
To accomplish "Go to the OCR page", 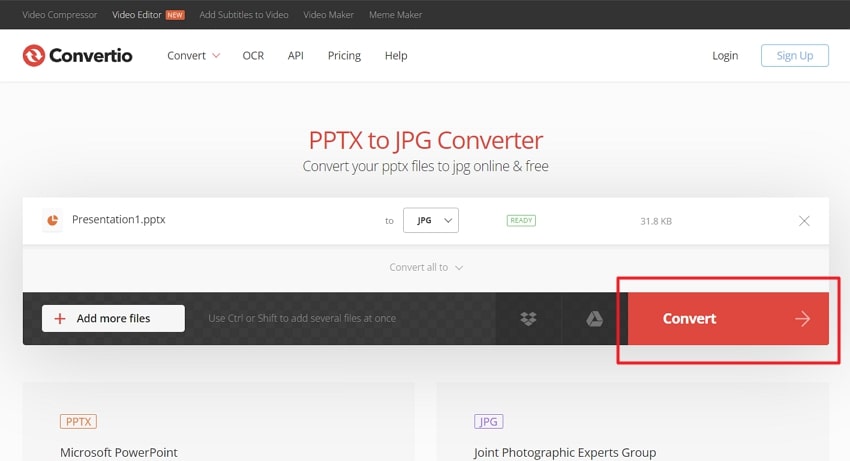I will 253,55.
